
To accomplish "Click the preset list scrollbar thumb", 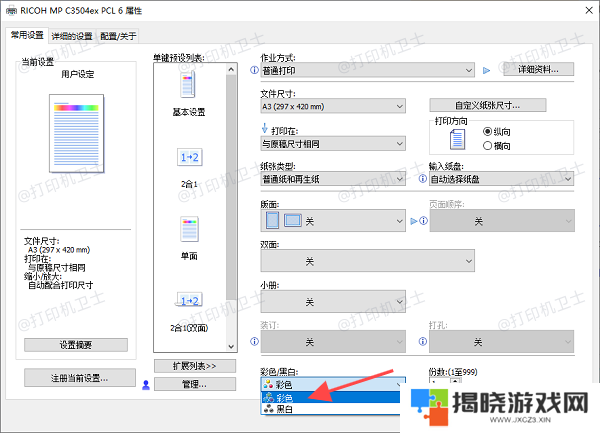I will 231,187.
